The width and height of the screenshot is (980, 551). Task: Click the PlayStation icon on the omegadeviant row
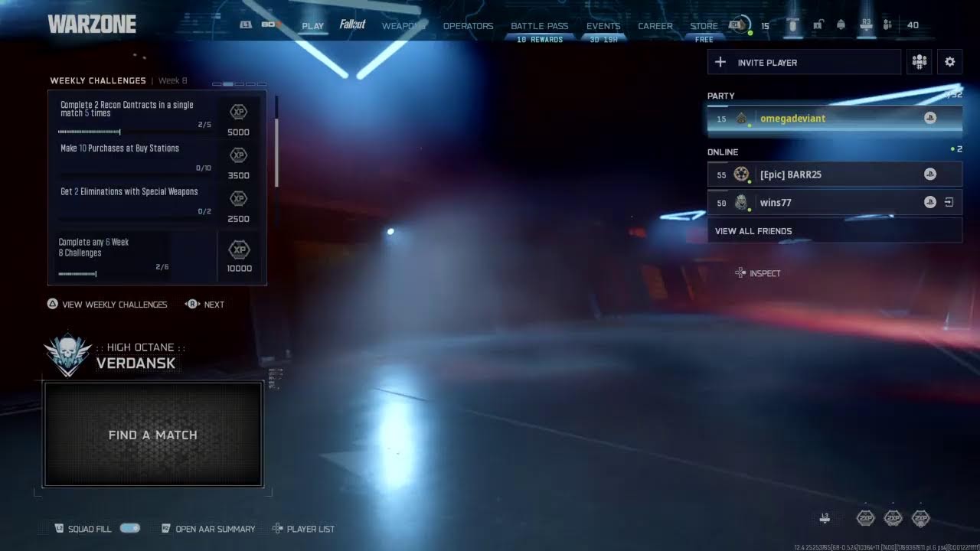[x=929, y=118]
